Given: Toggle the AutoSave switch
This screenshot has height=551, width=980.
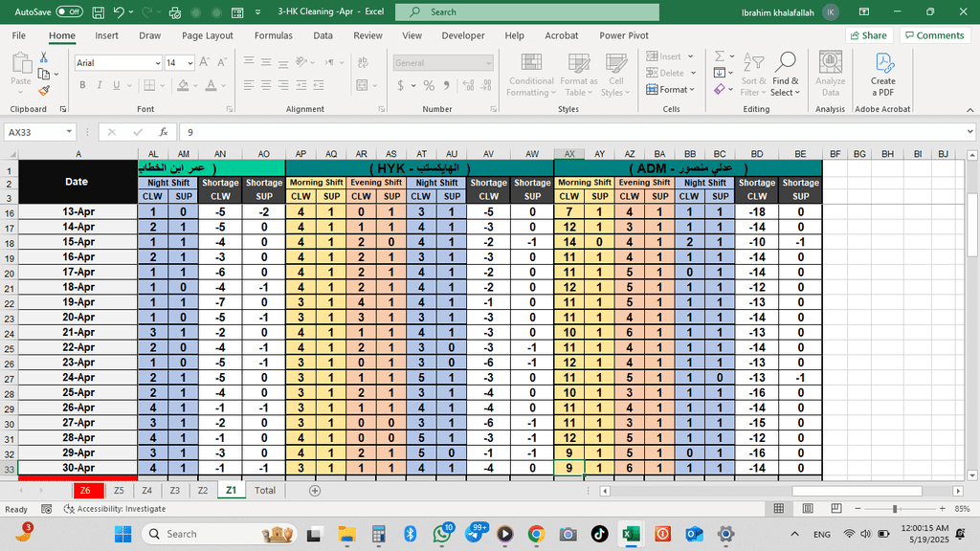Looking at the screenshot, I should pos(69,11).
